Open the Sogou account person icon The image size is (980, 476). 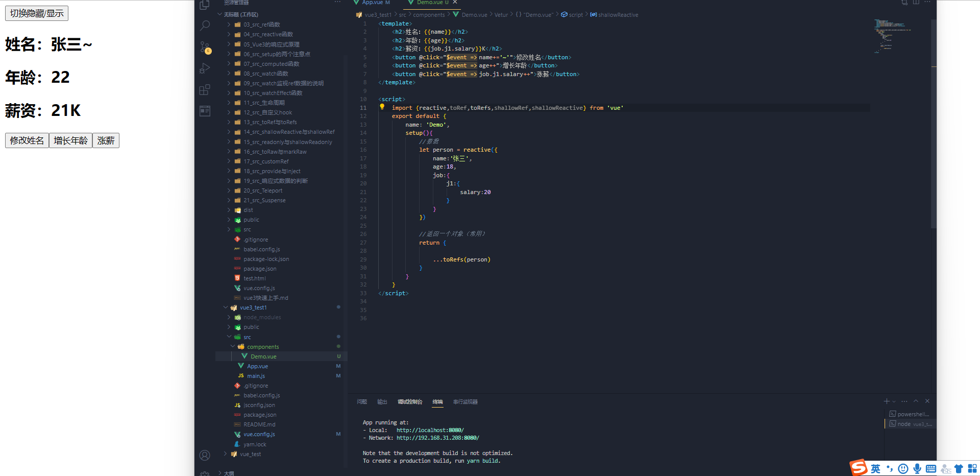coord(945,469)
